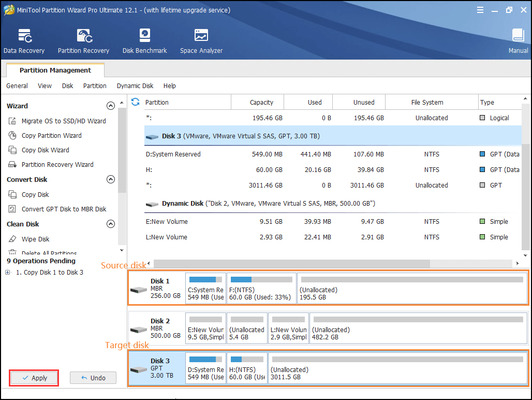Open Space Analyzer
This screenshot has width=532, height=400.
(x=201, y=41)
